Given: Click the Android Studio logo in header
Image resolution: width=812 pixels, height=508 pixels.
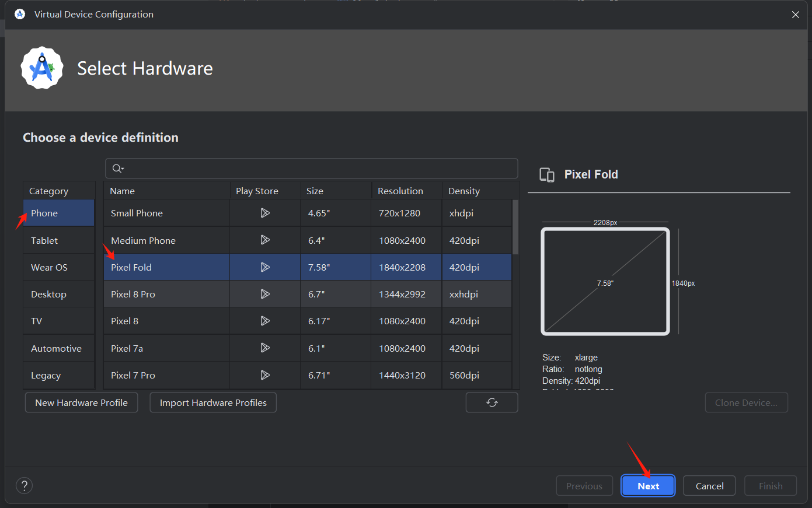Looking at the screenshot, I should pyautogui.click(x=42, y=68).
